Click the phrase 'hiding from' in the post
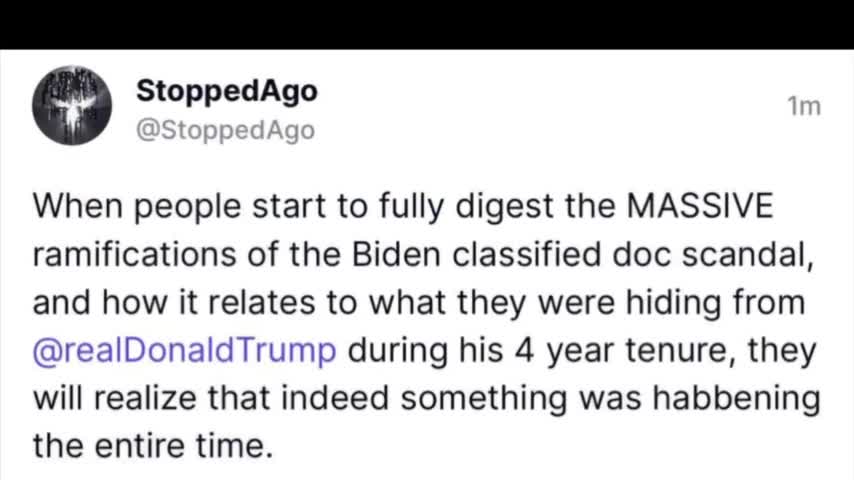 tap(716, 303)
